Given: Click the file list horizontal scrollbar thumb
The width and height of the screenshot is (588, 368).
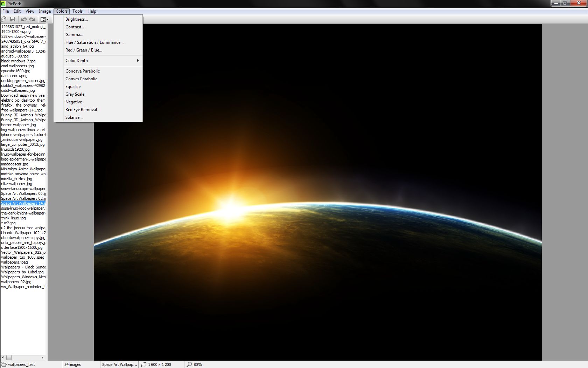Looking at the screenshot, I should pos(9,357).
